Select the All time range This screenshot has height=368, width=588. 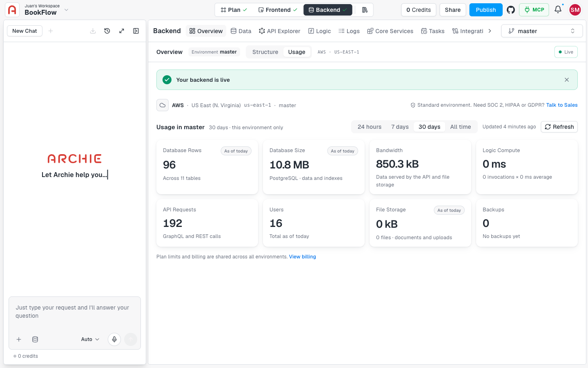pos(461,127)
